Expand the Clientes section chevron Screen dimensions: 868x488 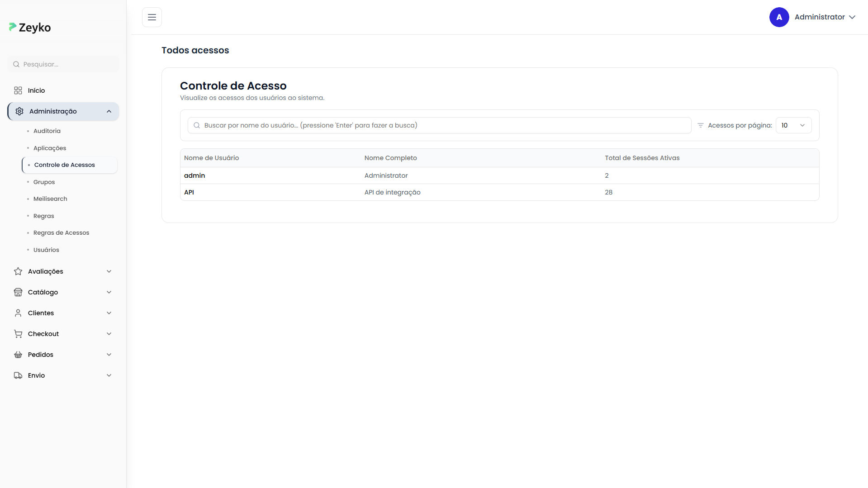coord(109,313)
